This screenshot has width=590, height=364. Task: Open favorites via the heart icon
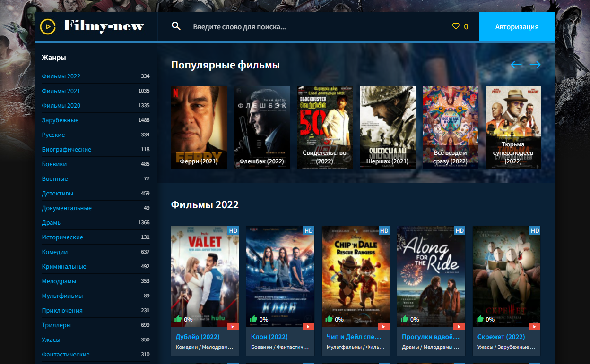pos(456,26)
